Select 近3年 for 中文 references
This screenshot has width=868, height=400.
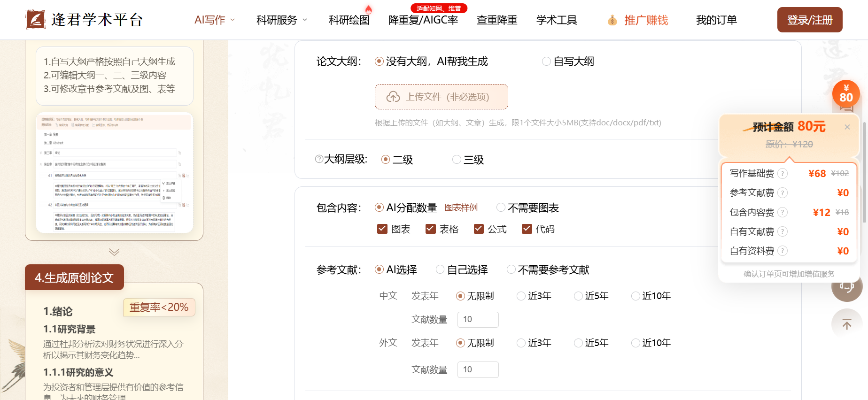(x=534, y=296)
